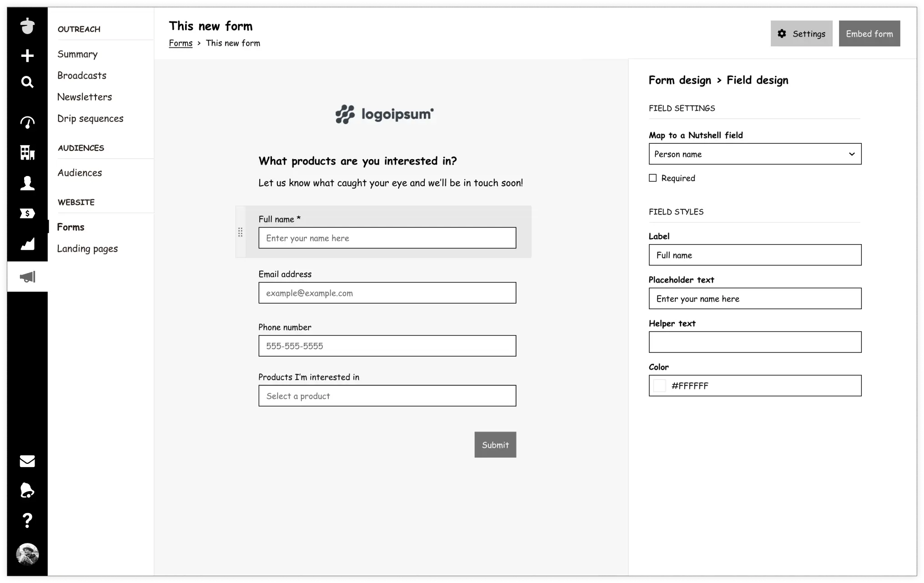
Task: Select a different Nutshell field mapping
Action: point(755,154)
